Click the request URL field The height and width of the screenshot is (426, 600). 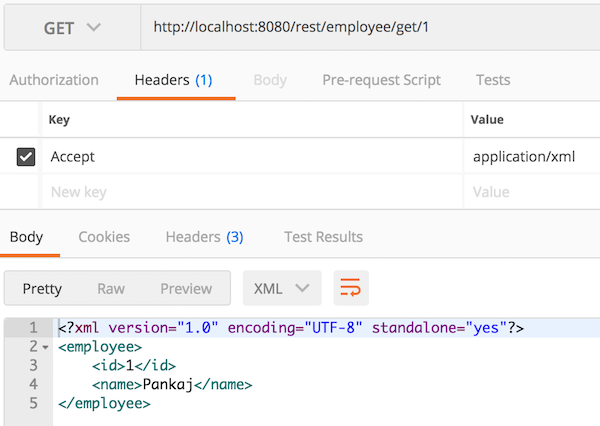(370, 27)
